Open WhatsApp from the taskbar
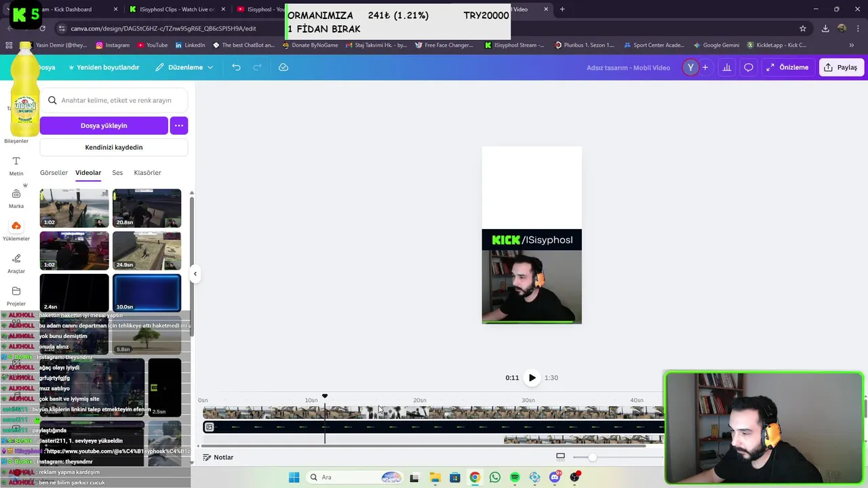Screen dimensions: 868x488 click(x=494, y=477)
